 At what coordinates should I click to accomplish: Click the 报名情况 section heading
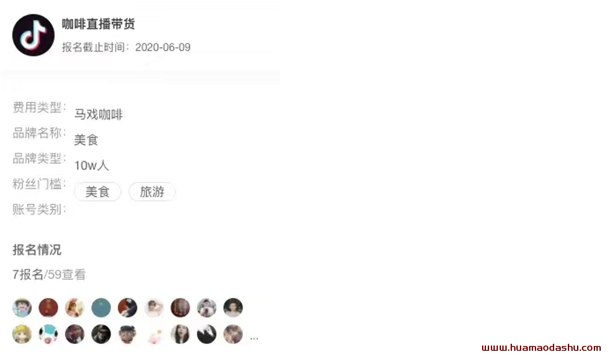[37, 250]
